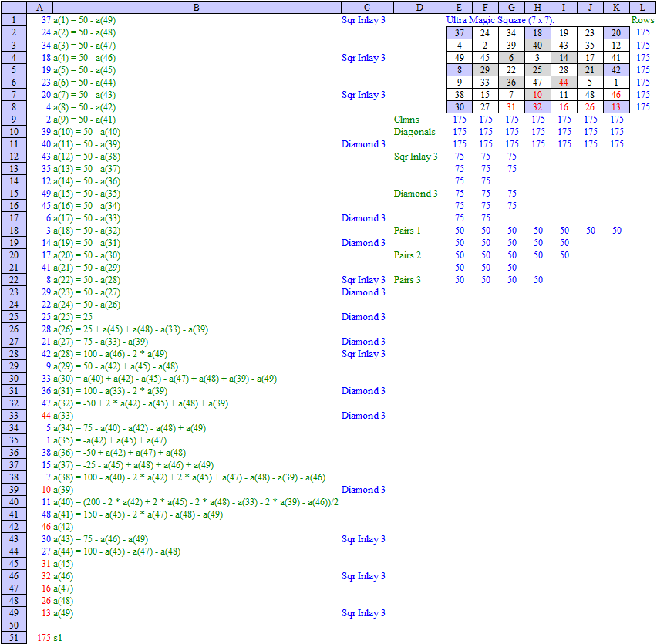
Task: Select column header L
Action: click(x=643, y=7)
